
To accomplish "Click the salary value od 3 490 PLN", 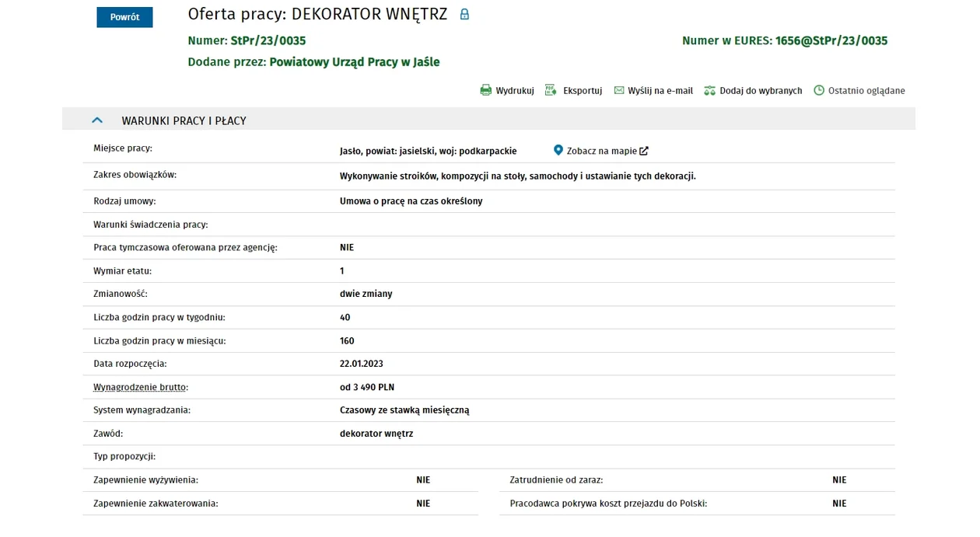I will tap(367, 387).
